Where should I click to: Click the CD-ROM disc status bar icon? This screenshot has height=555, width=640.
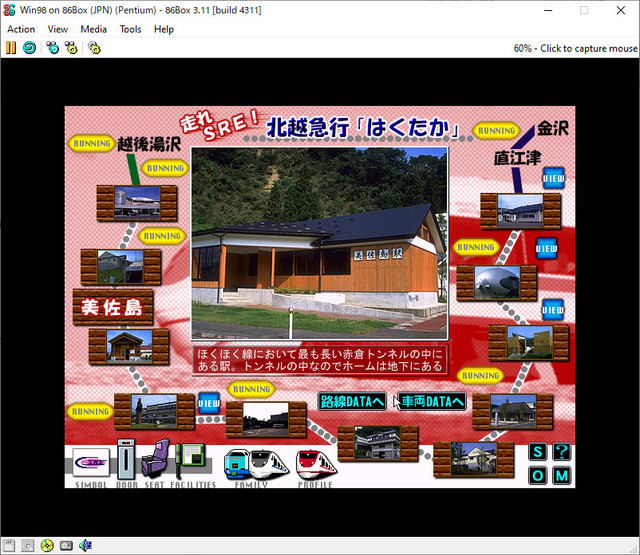(x=47, y=545)
